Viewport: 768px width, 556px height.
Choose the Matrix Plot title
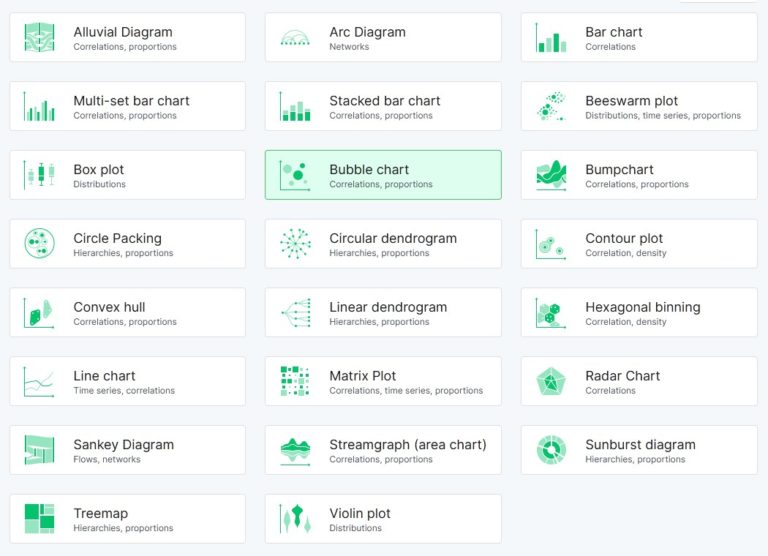[x=362, y=376]
